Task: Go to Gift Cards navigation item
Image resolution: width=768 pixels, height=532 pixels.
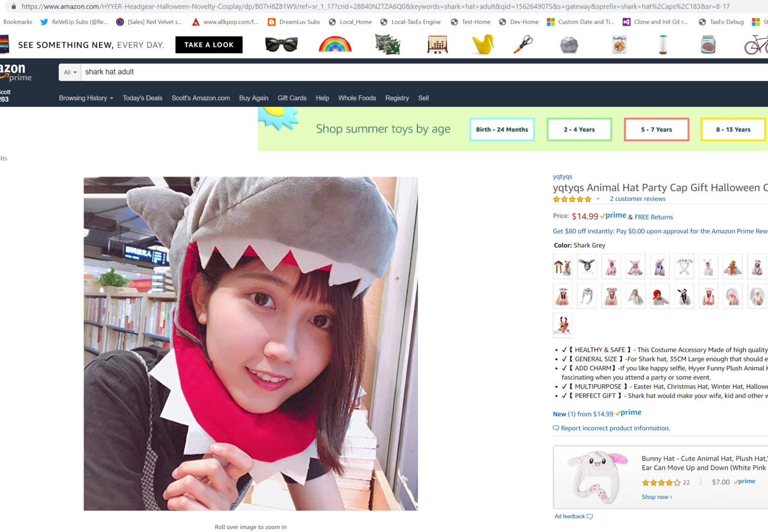Action: 292,98
